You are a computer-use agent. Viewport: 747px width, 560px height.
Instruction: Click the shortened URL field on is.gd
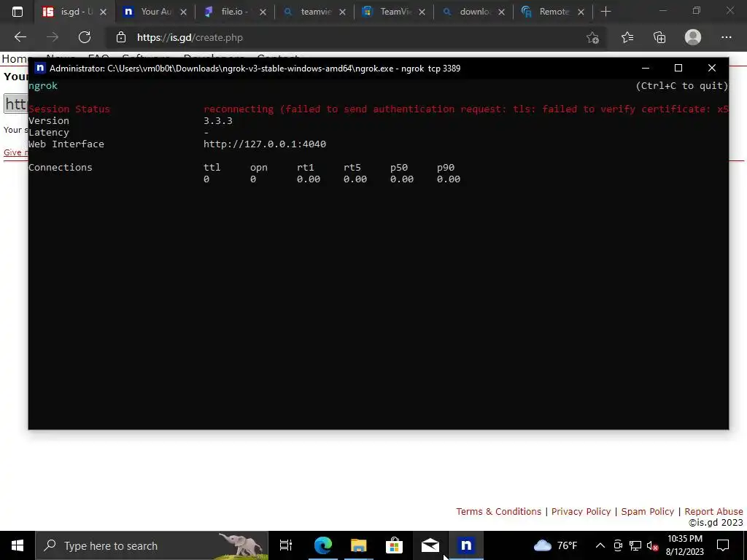click(16, 104)
